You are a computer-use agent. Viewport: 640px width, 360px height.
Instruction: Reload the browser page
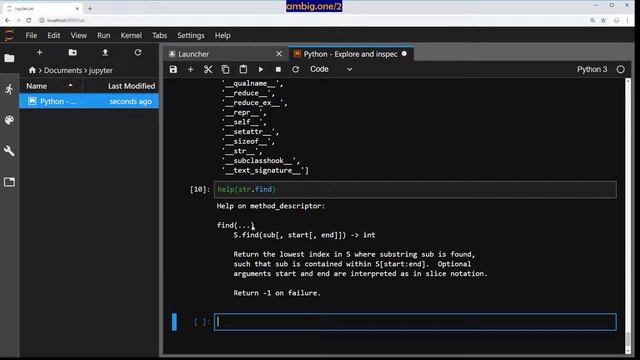pyautogui.click(x=28, y=20)
